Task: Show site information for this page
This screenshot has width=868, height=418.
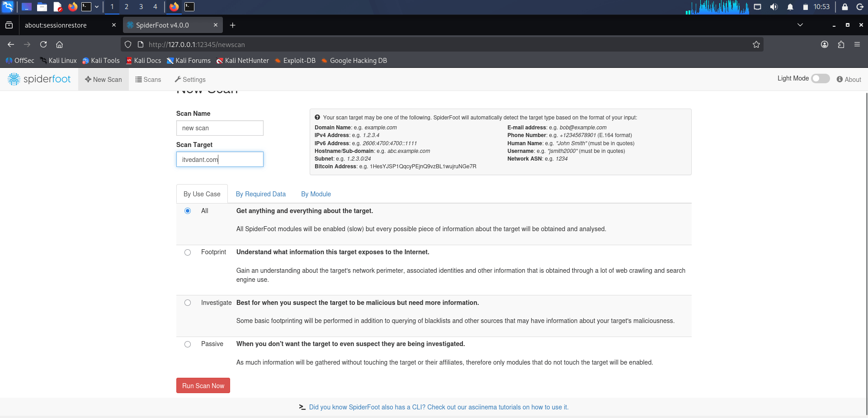Action: coord(141,44)
